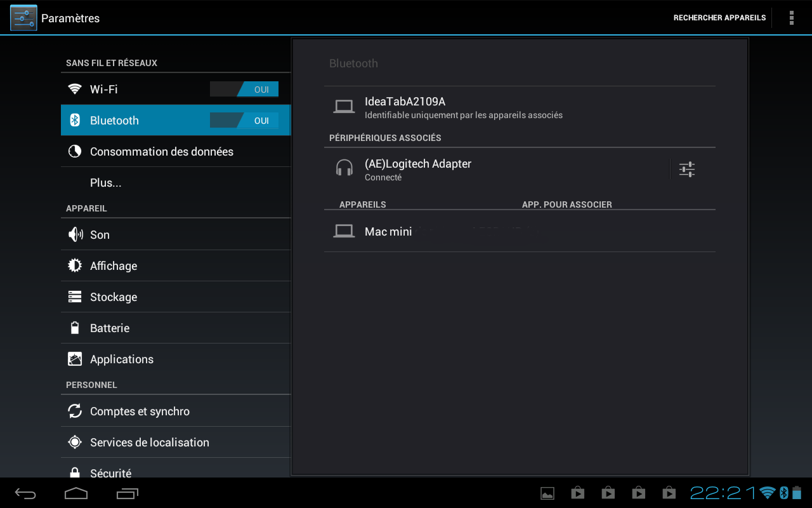Open settings sliders icon for Logitech Adapter
This screenshot has height=508, width=812.
pyautogui.click(x=687, y=169)
